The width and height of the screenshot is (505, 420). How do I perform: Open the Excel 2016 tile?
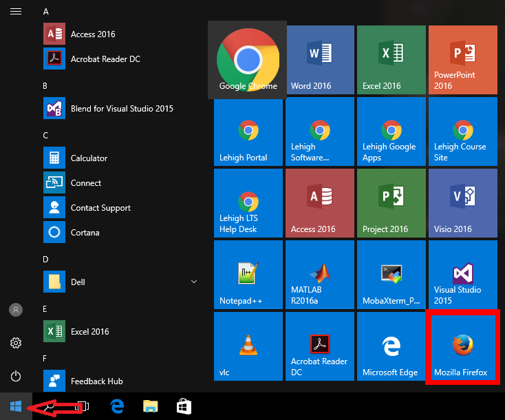(391, 60)
